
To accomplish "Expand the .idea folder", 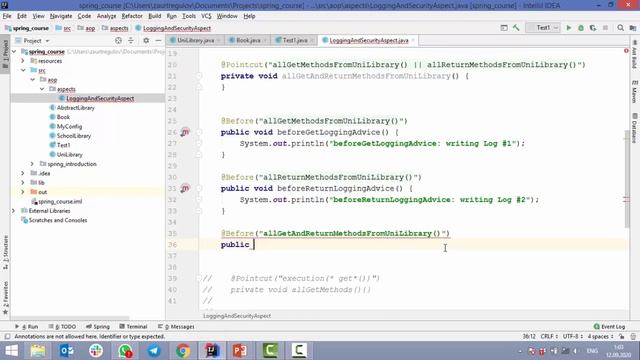I will click(x=23, y=173).
